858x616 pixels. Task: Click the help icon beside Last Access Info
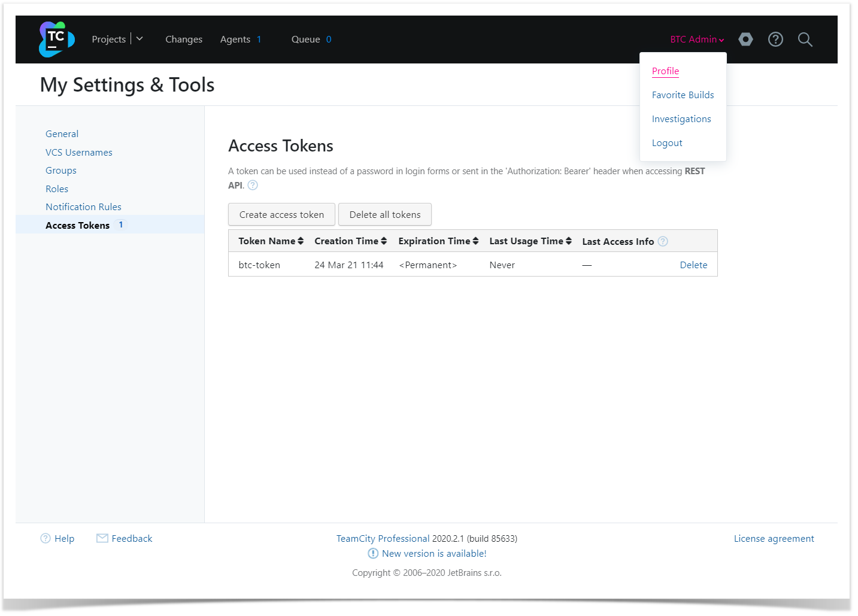tap(663, 241)
